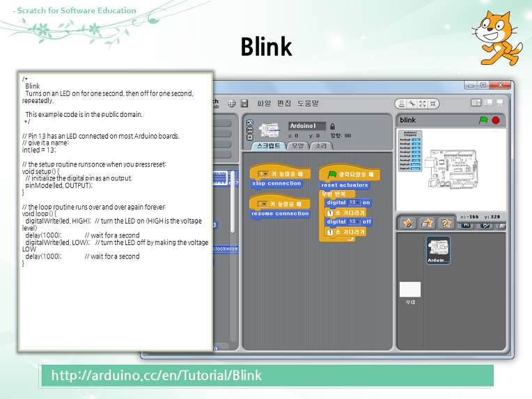This screenshot has height=399, width=532.
Task: Set rotation style to don't-rotate
Action: point(250,137)
